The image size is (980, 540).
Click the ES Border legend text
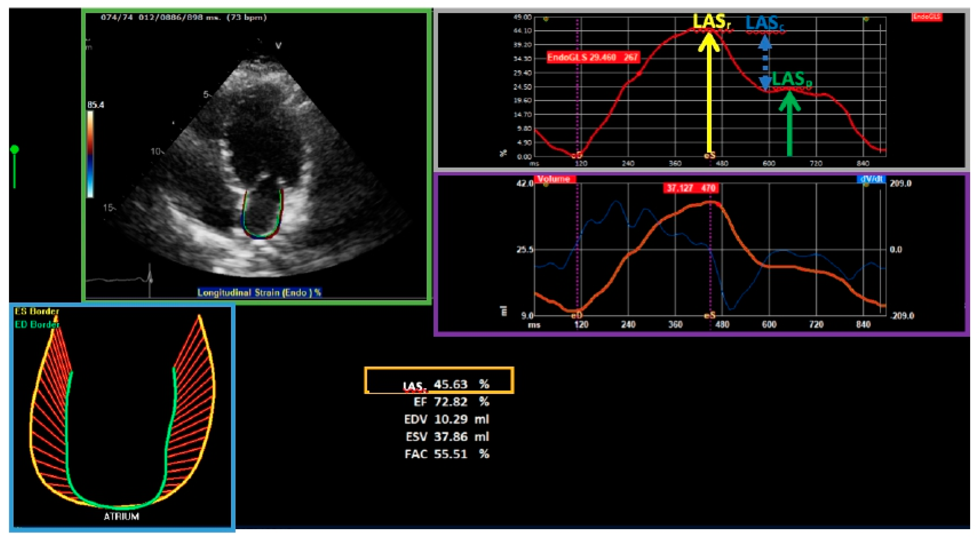click(x=37, y=311)
